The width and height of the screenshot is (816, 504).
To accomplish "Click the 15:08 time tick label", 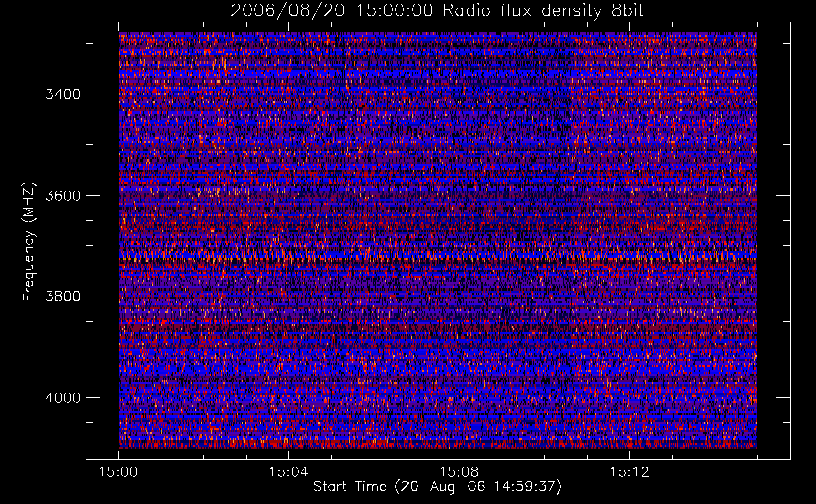I will click(x=459, y=472).
